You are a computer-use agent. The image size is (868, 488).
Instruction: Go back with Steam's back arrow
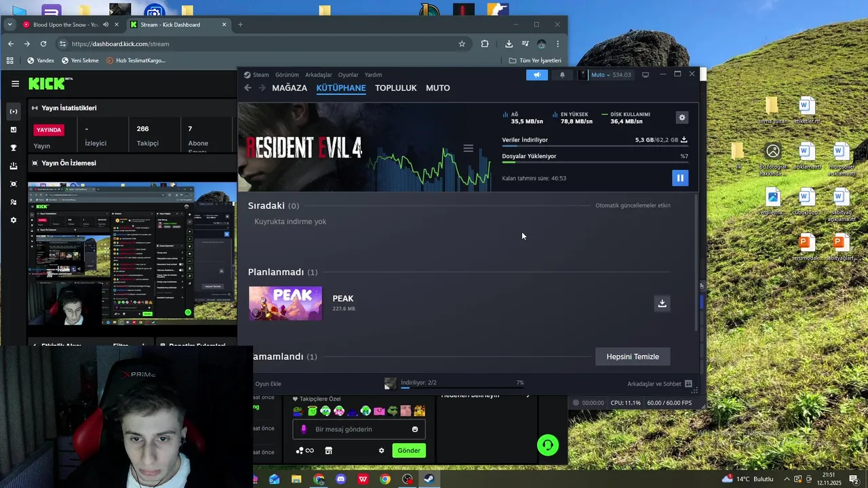(x=248, y=87)
